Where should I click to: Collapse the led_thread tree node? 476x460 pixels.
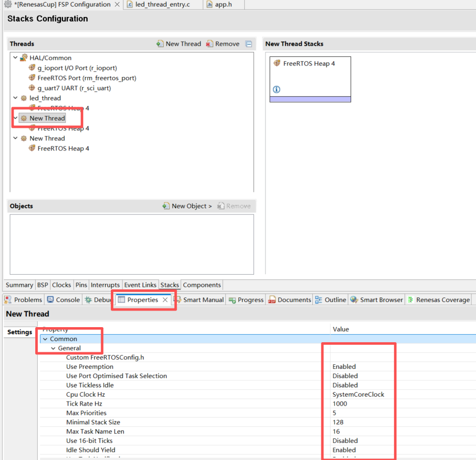[15, 98]
